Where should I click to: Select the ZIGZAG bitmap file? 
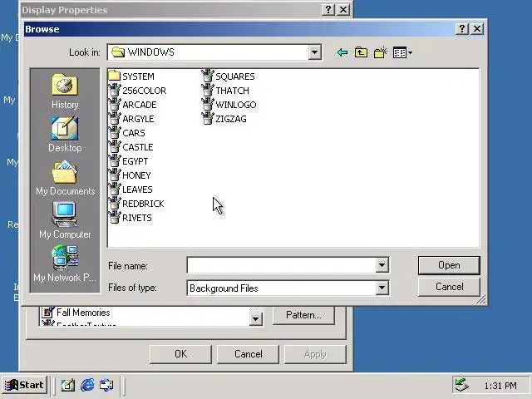click(224, 119)
